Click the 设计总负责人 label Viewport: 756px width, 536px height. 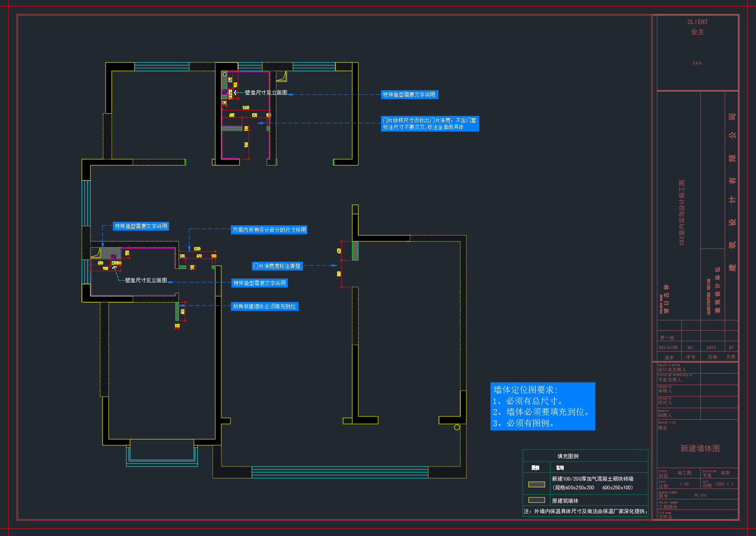coord(672,370)
